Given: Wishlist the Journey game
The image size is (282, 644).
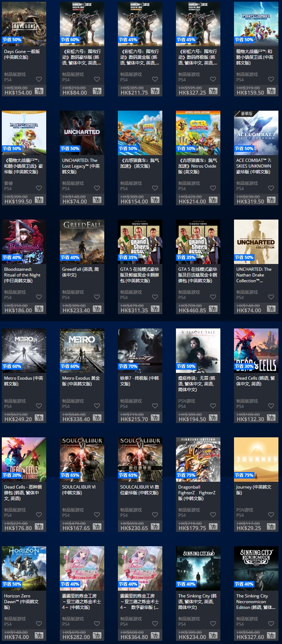Looking at the screenshot, I should tap(271, 515).
